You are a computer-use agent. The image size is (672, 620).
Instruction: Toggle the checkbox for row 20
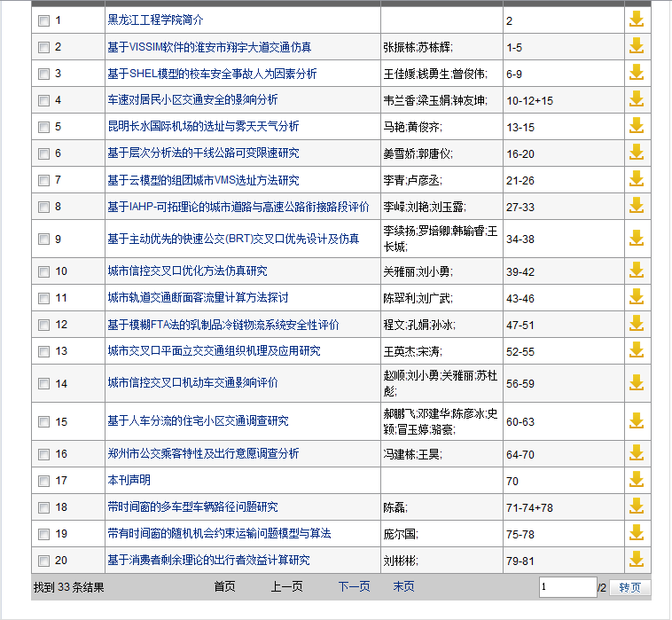43,561
